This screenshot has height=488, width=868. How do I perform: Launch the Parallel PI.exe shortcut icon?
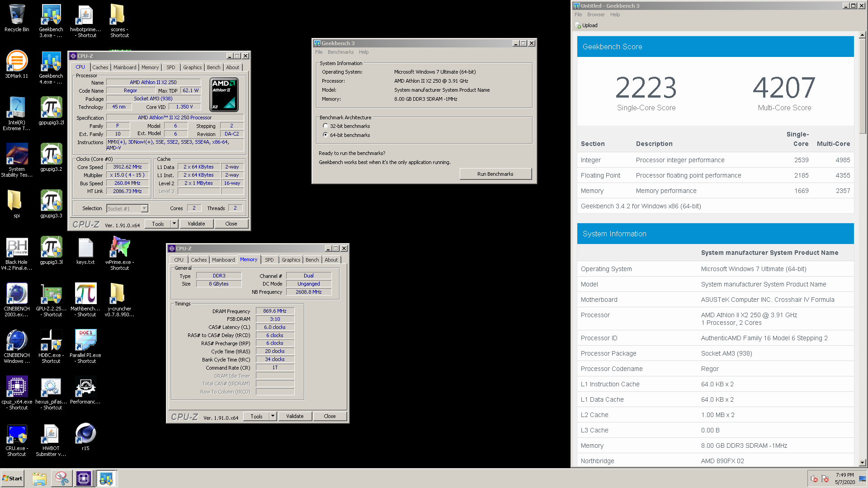click(x=85, y=347)
